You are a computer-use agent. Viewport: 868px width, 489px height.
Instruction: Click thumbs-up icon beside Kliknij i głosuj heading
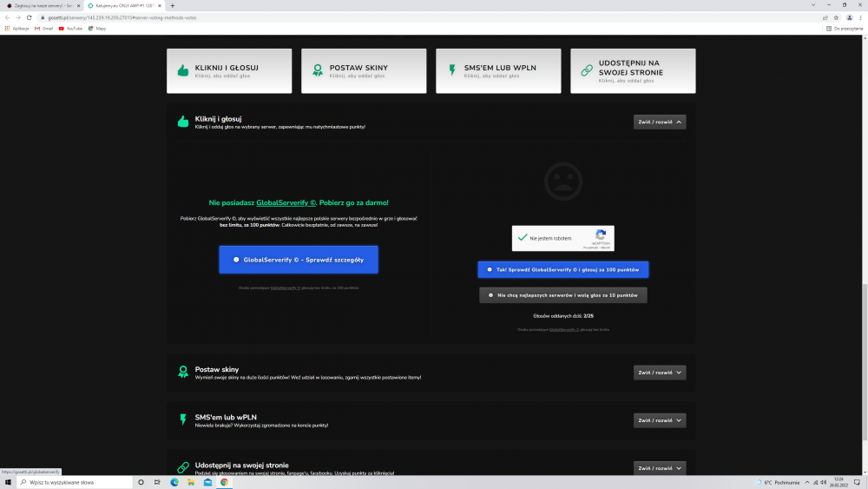(x=182, y=122)
